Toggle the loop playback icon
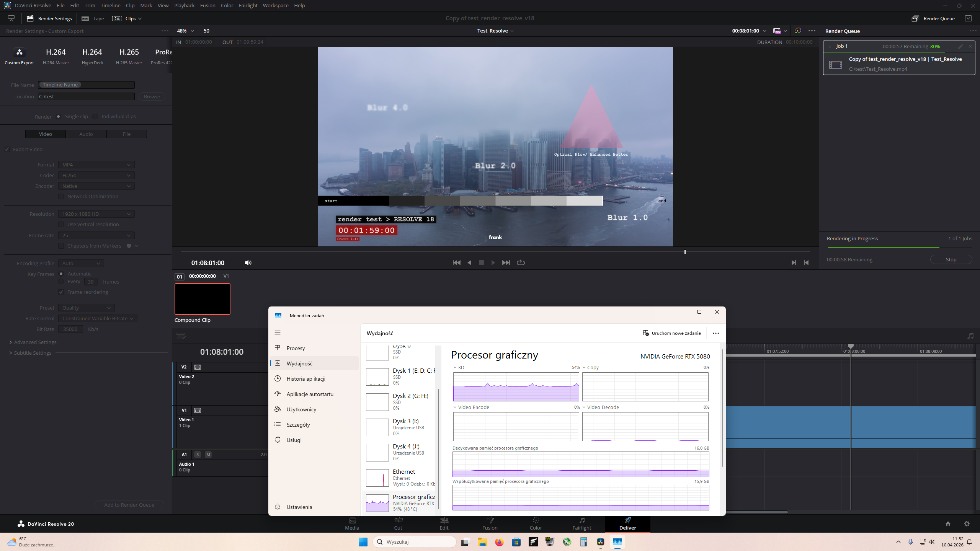The height and width of the screenshot is (551, 980). (x=521, y=262)
